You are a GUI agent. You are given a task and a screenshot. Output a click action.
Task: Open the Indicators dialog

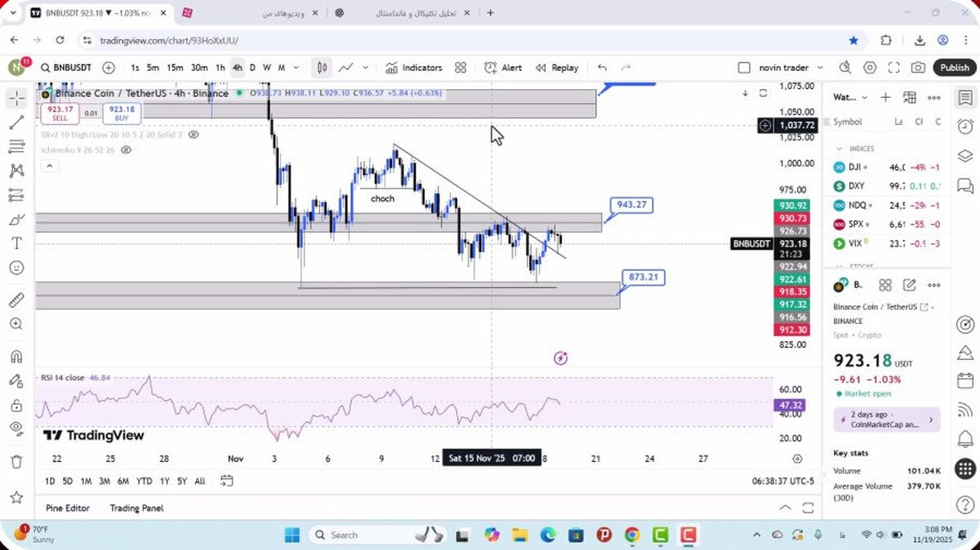click(x=413, y=68)
